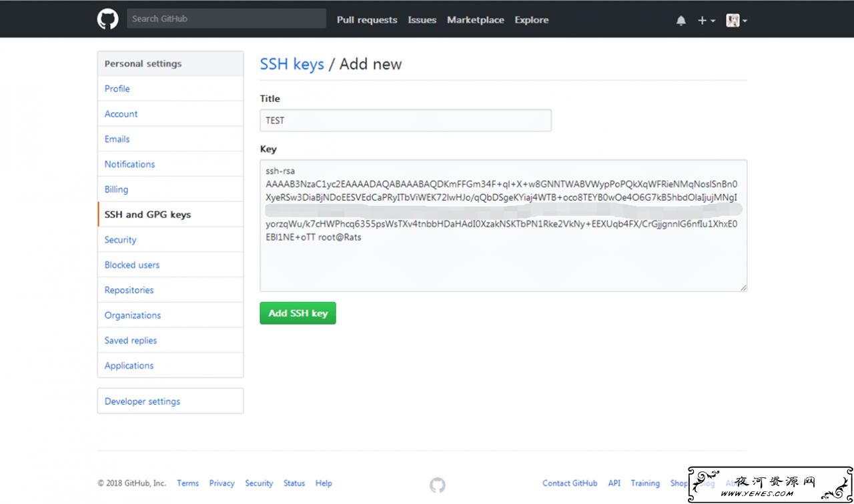This screenshot has height=504, width=854.
Task: Go to Marketplace in top navigation
Action: click(x=476, y=20)
